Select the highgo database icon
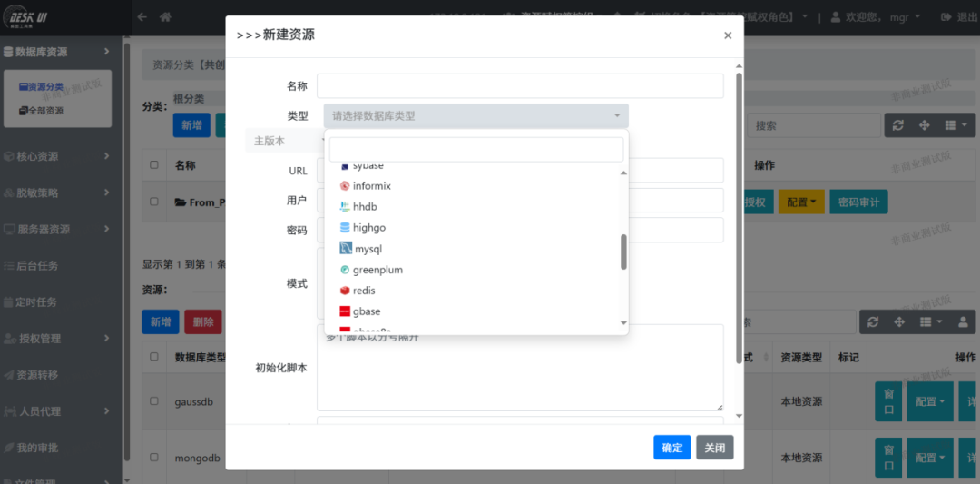 pos(345,228)
